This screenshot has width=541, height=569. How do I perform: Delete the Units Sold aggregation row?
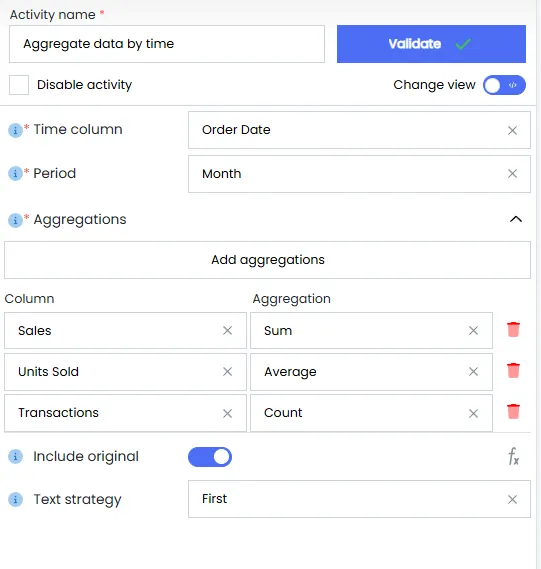coord(513,371)
